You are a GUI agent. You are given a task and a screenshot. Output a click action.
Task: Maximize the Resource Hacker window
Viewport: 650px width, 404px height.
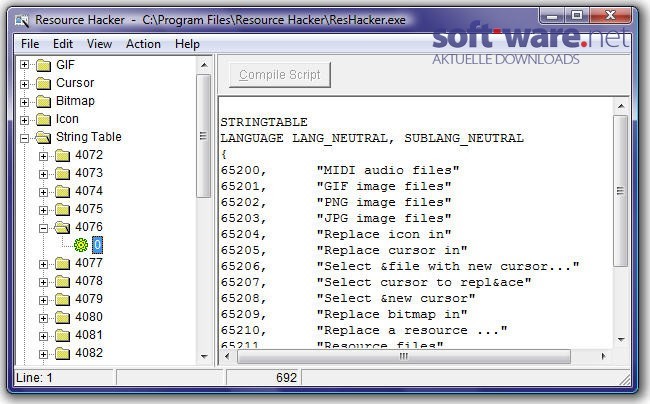click(577, 16)
